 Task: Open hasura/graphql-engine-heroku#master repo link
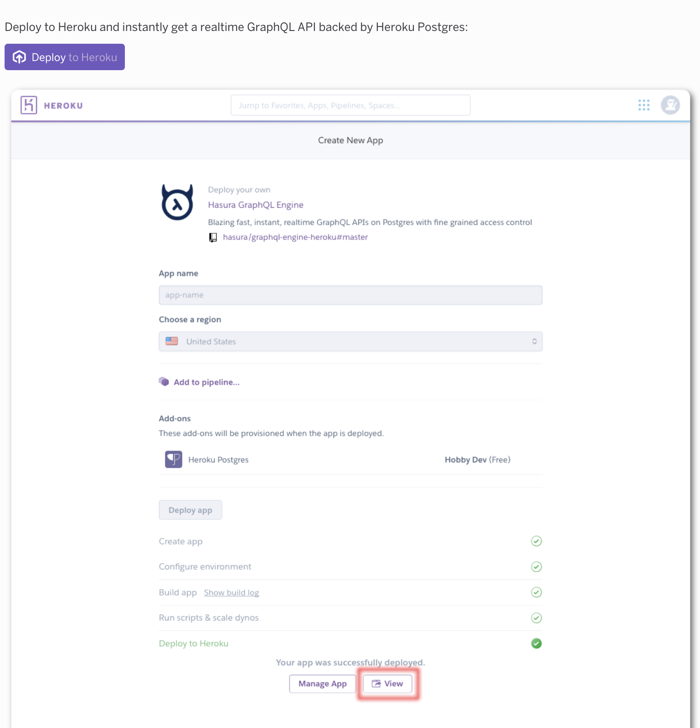[x=295, y=237]
